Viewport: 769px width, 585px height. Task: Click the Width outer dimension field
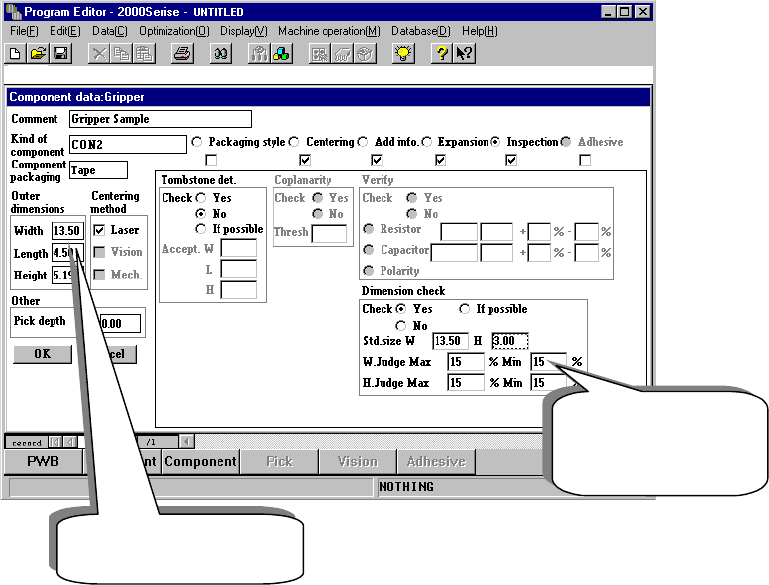click(67, 231)
